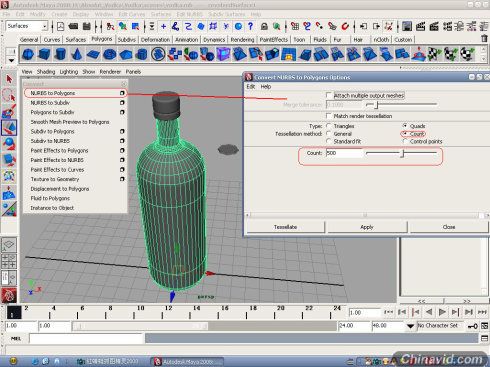This screenshot has height=367, width=490.
Task: Click the MEL command line input
Action: 87,339
